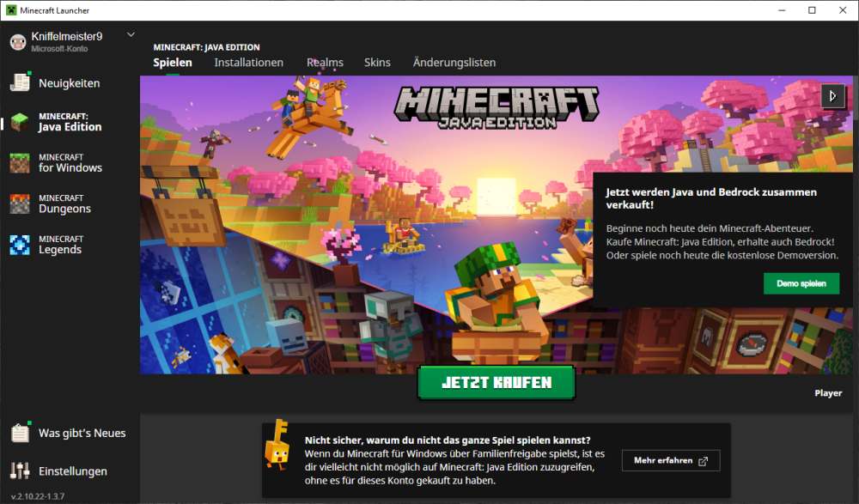The height and width of the screenshot is (504, 859).
Task: Click the version number v.2.10.22-1.3.7
Action: [38, 496]
